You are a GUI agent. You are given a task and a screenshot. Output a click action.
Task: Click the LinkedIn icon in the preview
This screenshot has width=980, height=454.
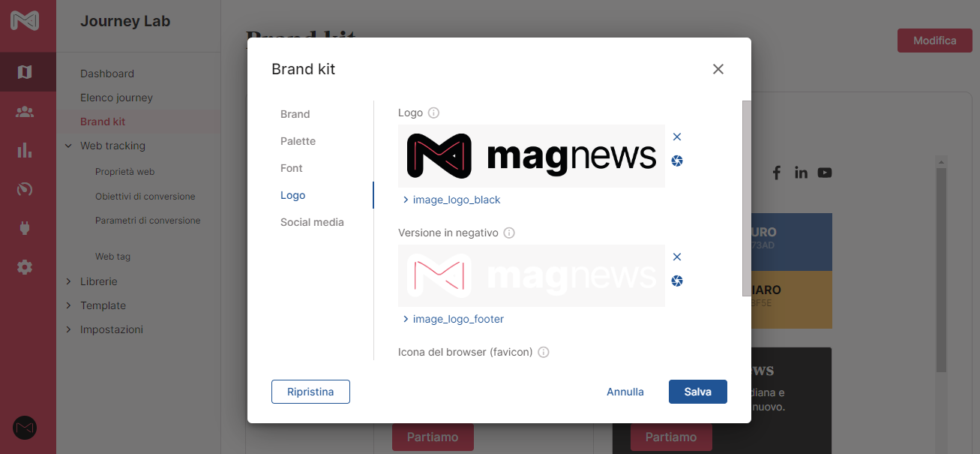801,173
